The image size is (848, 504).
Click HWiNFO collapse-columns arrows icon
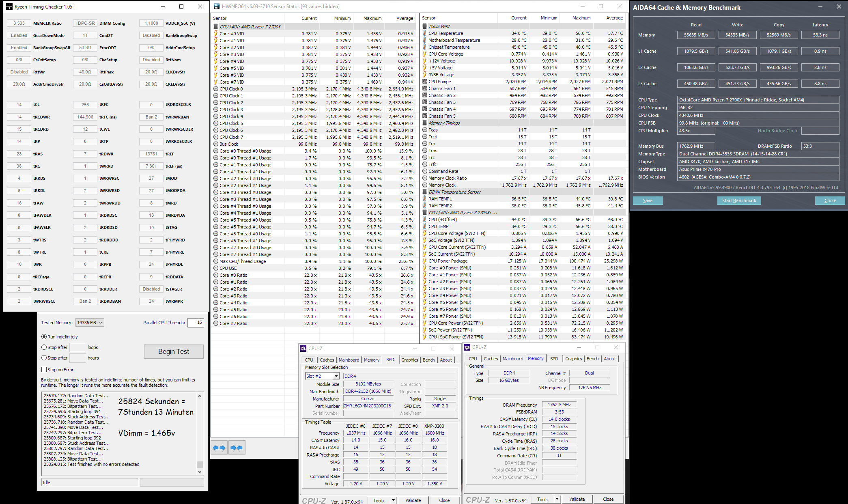coord(237,448)
